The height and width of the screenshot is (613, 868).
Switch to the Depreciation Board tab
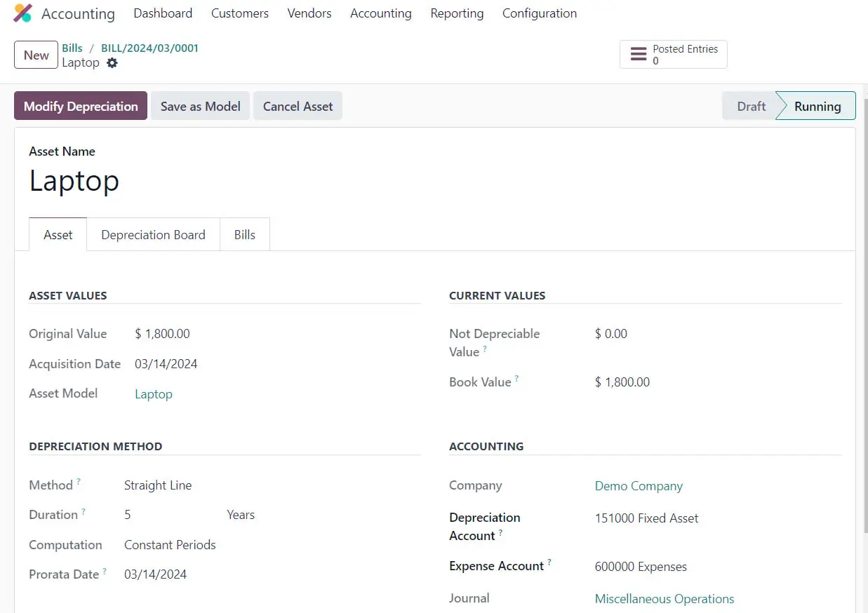point(153,235)
